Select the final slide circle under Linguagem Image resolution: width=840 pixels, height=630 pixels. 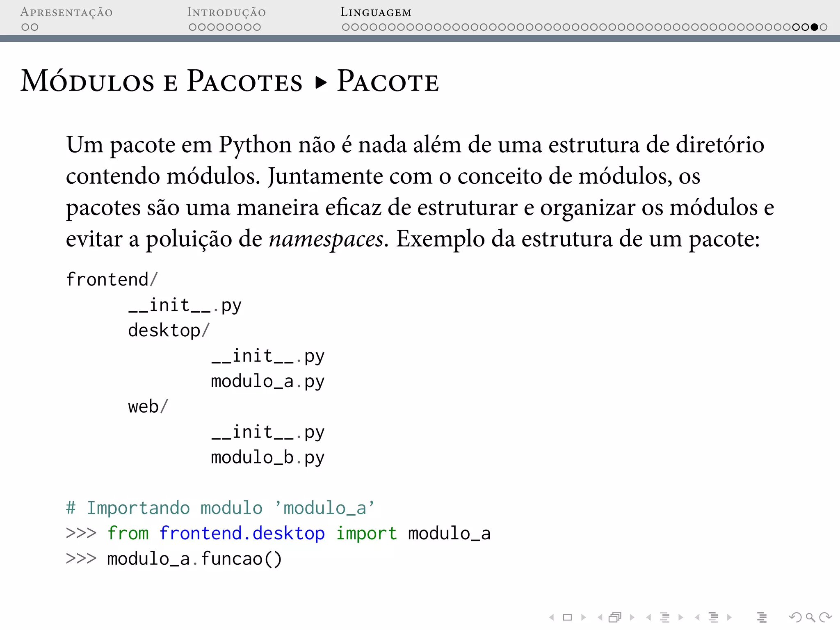[824, 27]
